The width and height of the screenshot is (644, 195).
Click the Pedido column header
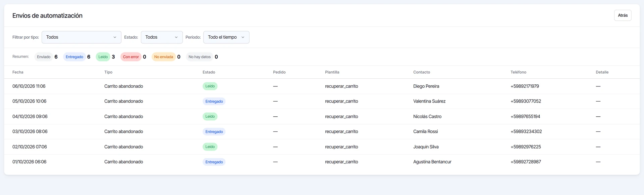point(279,72)
